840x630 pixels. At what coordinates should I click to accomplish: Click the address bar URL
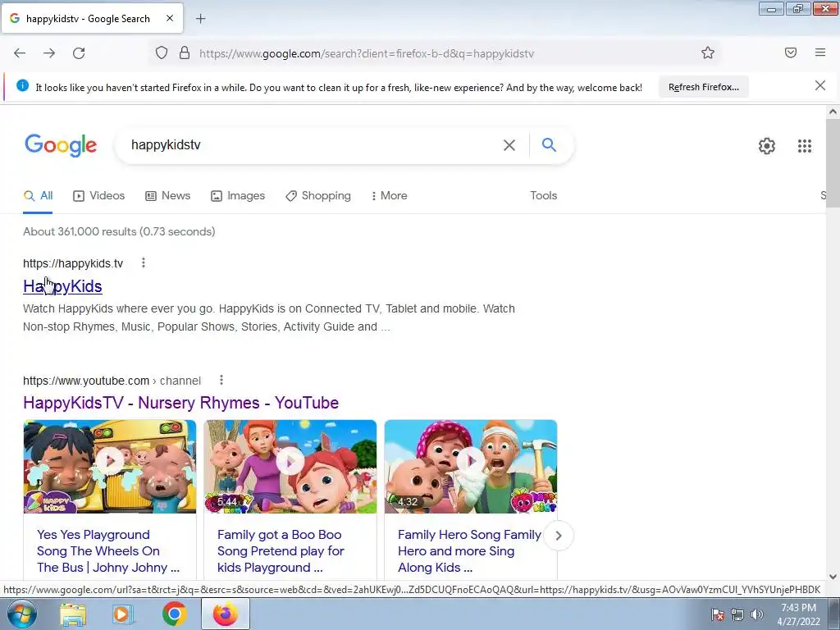point(367,53)
